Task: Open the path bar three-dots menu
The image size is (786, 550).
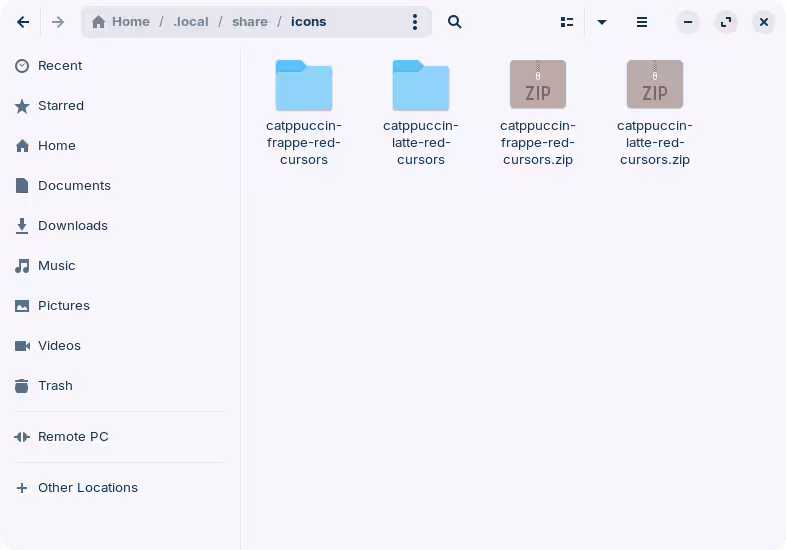Action: tap(415, 22)
